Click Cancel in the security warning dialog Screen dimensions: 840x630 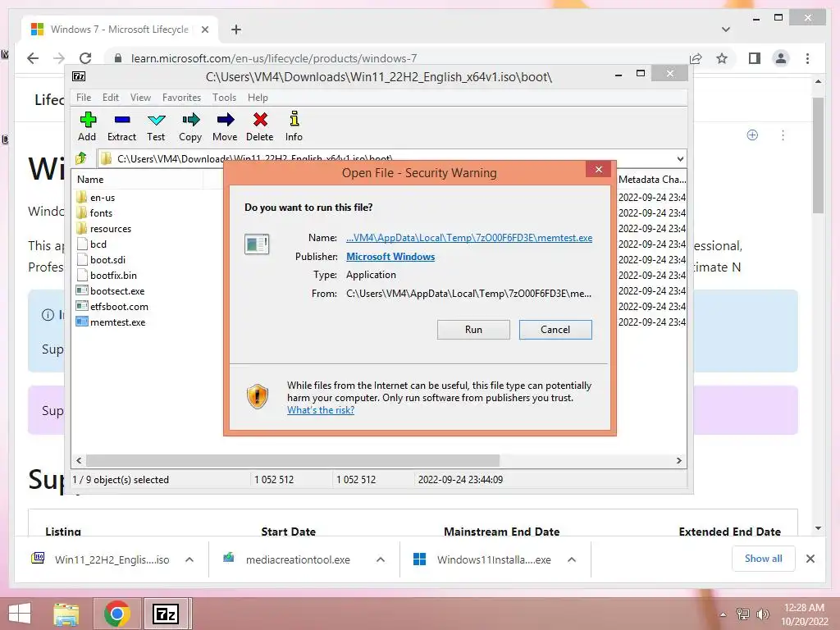pos(555,330)
